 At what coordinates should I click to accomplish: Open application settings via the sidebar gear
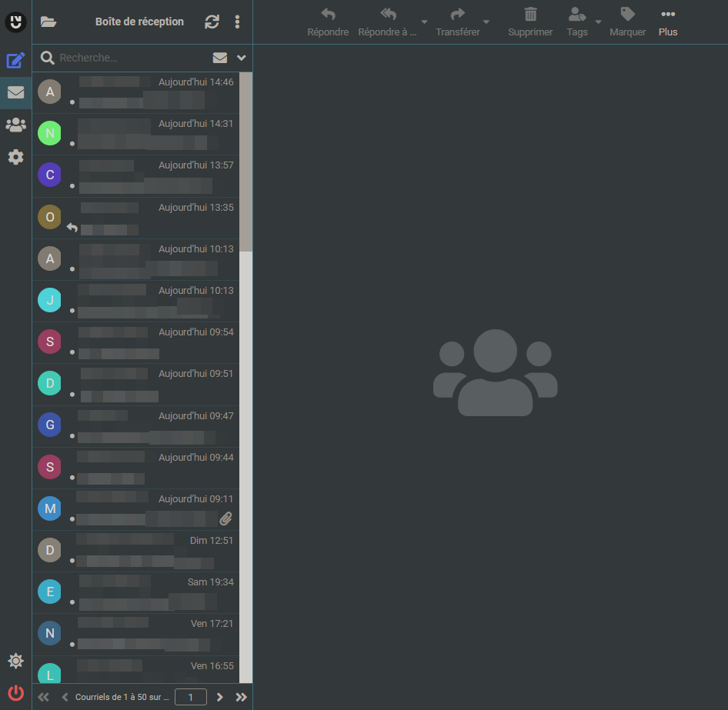15,157
